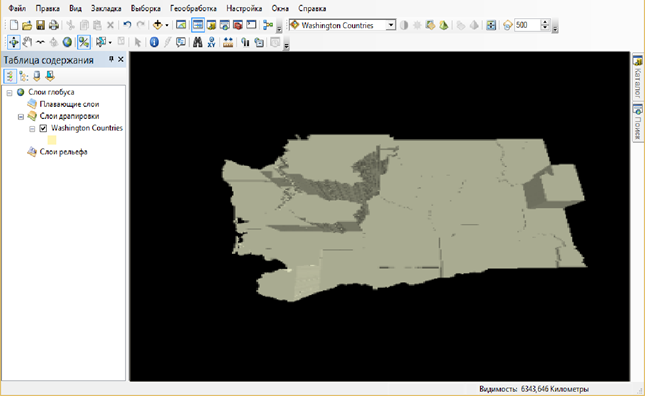Open the Find binoculars tool
This screenshot has height=396, width=645.
pyautogui.click(x=198, y=42)
